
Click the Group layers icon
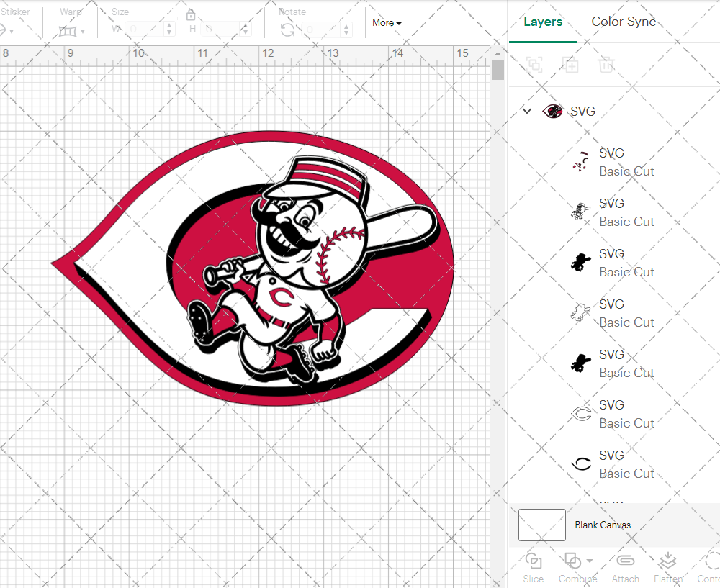pyautogui.click(x=534, y=65)
